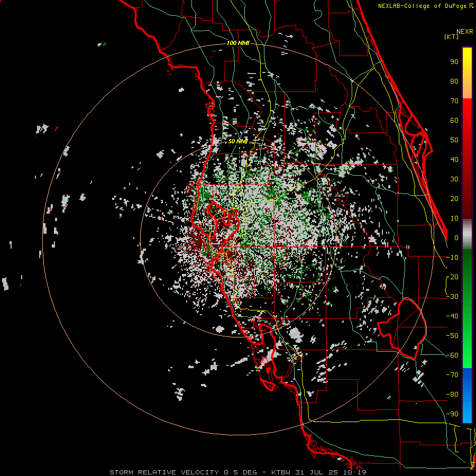Click the positive 30 knots scale label
Screen dimensions: 476x476
[x=454, y=179]
